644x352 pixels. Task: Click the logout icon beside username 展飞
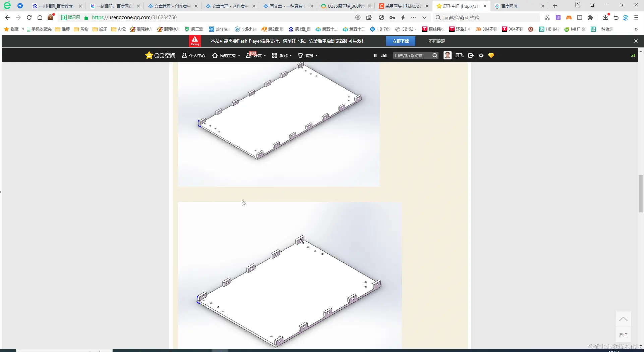(x=471, y=55)
